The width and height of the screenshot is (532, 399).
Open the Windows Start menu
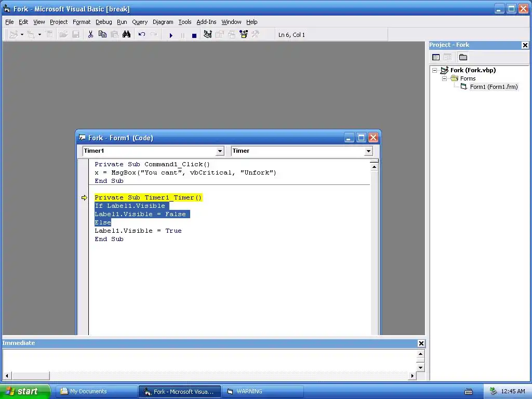click(x=25, y=391)
